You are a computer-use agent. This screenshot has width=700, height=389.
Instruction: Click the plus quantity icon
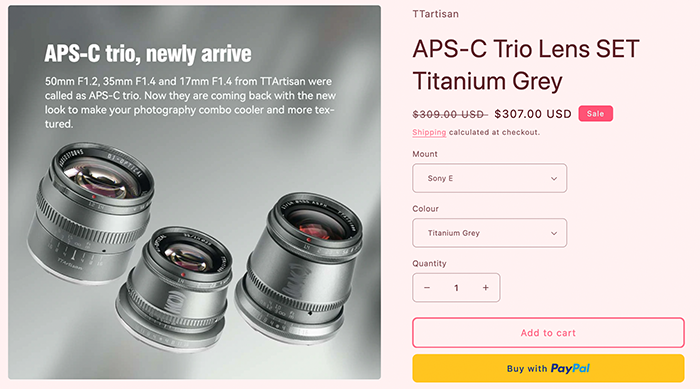tap(486, 288)
